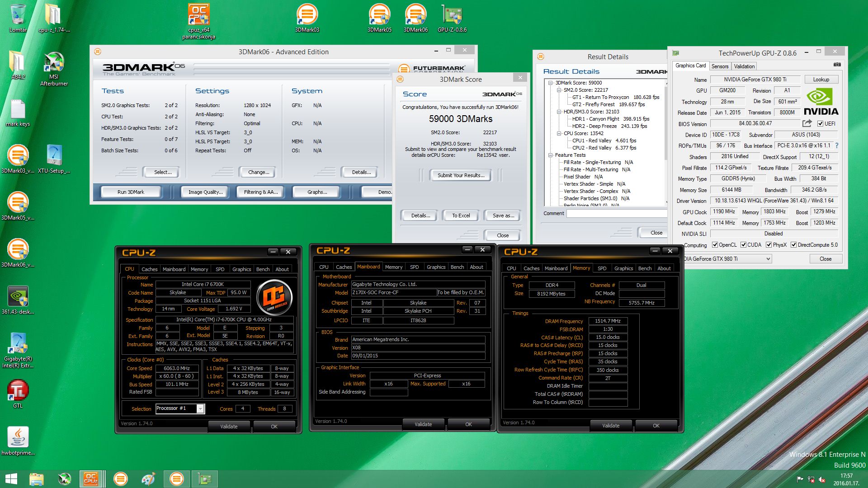
Task: Click GPU-Z screenshot camera icon
Action: point(837,65)
